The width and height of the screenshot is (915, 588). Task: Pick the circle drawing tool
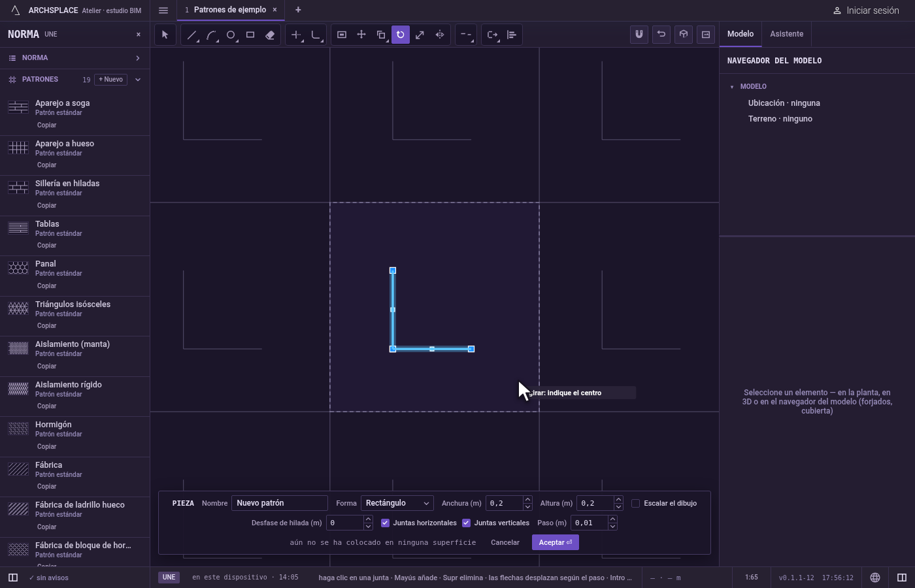[x=231, y=35]
